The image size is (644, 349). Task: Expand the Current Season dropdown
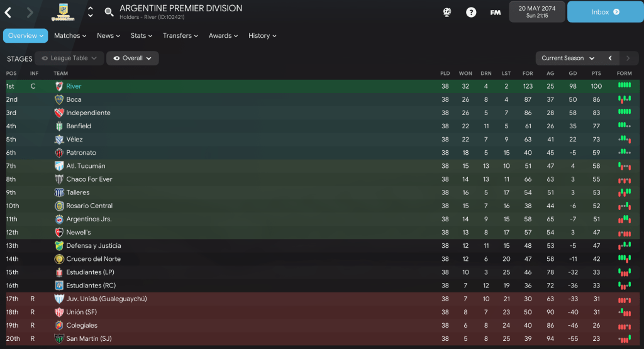pos(568,58)
